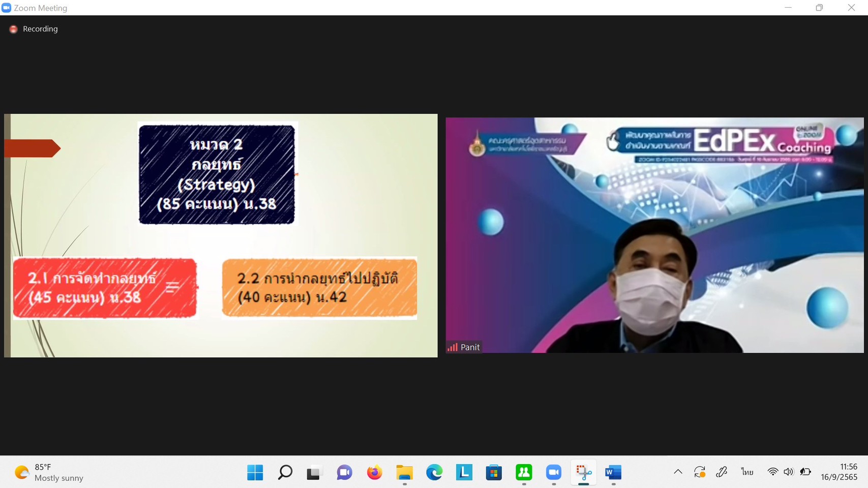Viewport: 868px width, 488px height.
Task: Launch Firefox from the taskbar
Action: coord(374,472)
